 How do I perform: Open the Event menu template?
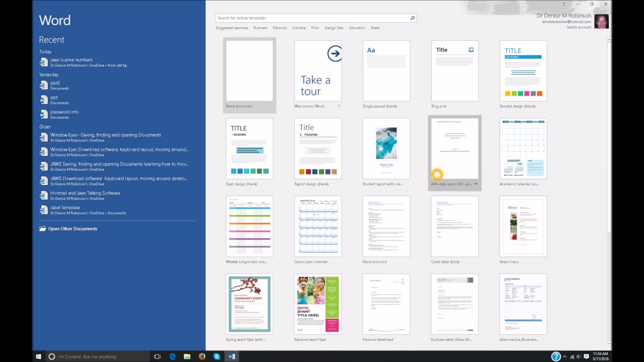(523, 231)
